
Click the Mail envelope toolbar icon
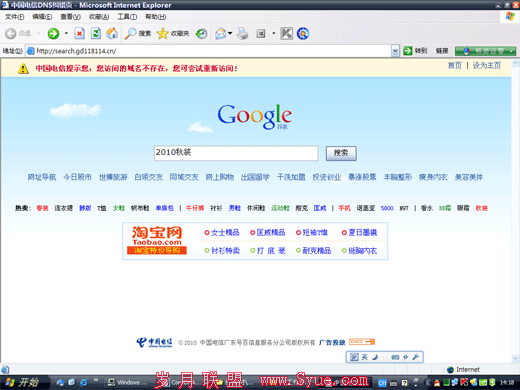221,33
